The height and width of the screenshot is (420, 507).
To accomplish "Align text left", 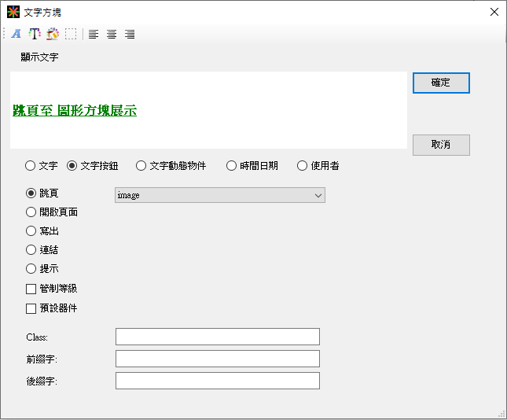I will pos(94,34).
